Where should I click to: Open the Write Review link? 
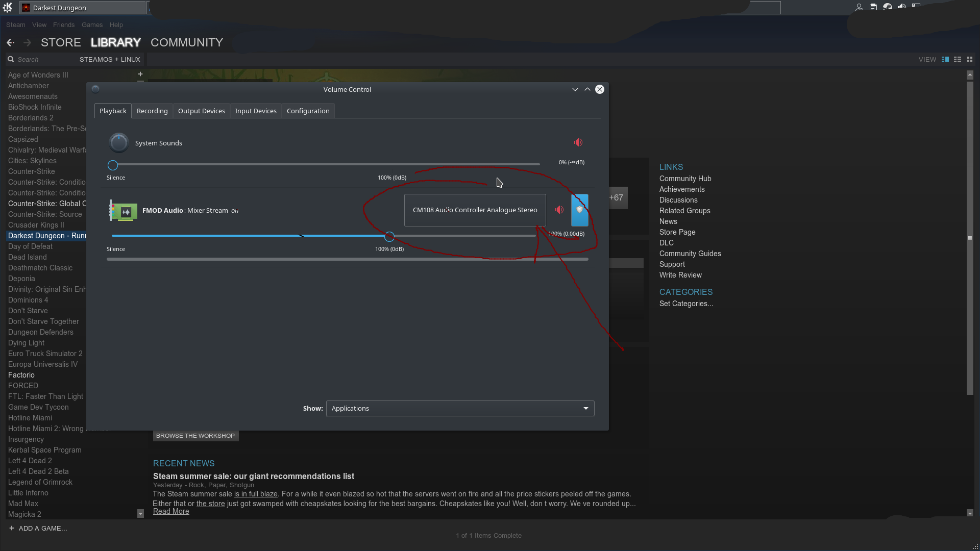(680, 275)
